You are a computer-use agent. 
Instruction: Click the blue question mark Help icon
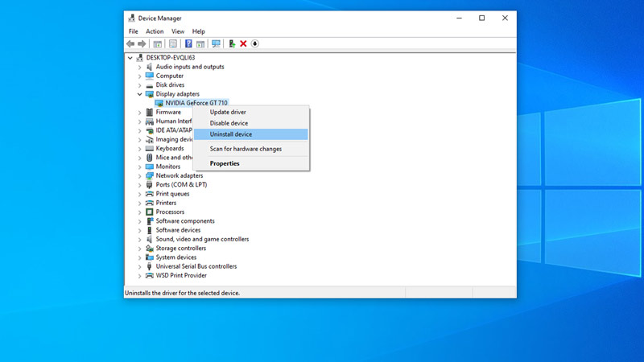pos(188,43)
